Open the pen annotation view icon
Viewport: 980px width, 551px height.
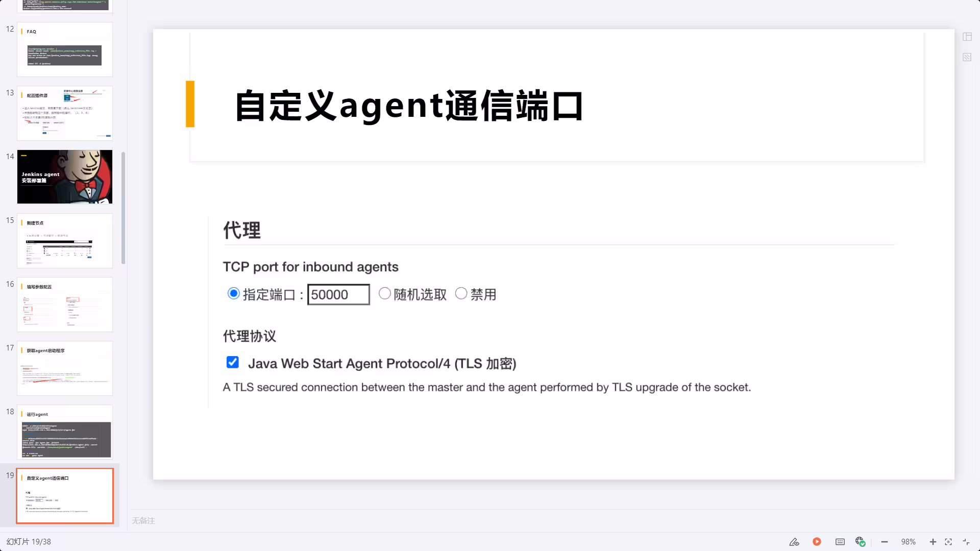[x=794, y=542]
